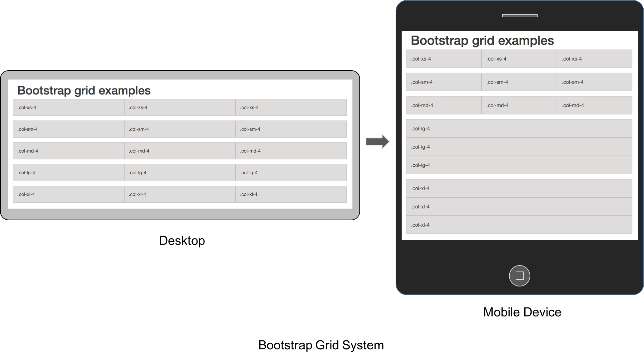Tap the middle stacked .col-xl-4 row on mobile
Image resolution: width=644 pixels, height=360 pixels.
pos(519,207)
